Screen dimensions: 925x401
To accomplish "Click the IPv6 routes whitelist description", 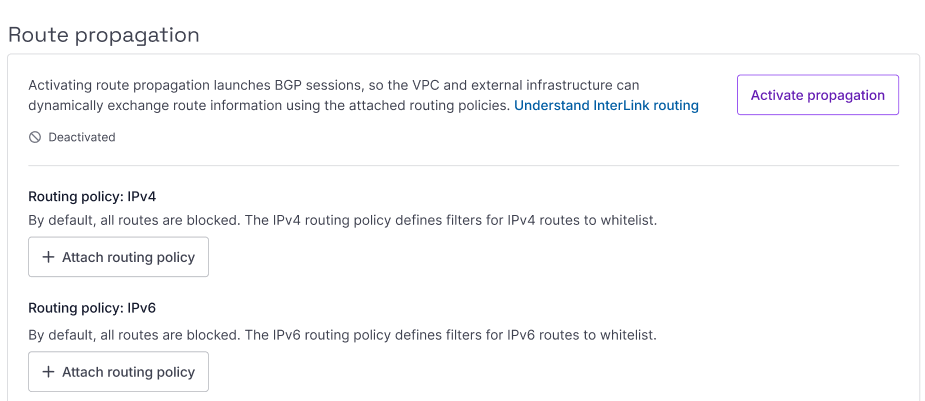I will (342, 335).
